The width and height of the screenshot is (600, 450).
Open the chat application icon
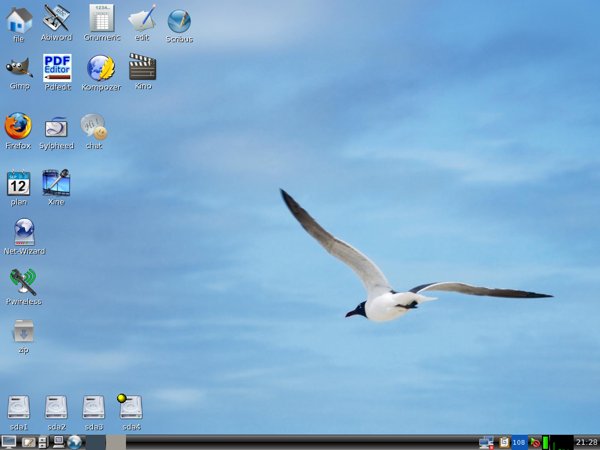click(x=94, y=127)
